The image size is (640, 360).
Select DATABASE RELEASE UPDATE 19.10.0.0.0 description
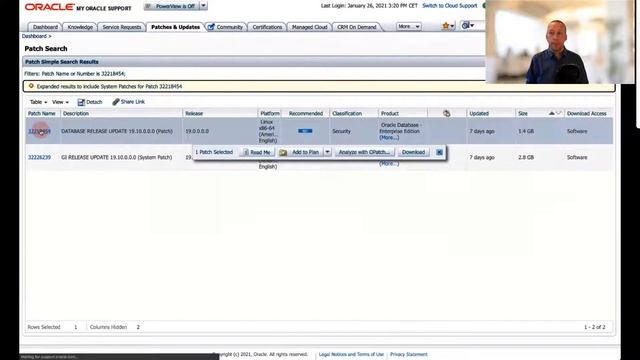pos(117,131)
